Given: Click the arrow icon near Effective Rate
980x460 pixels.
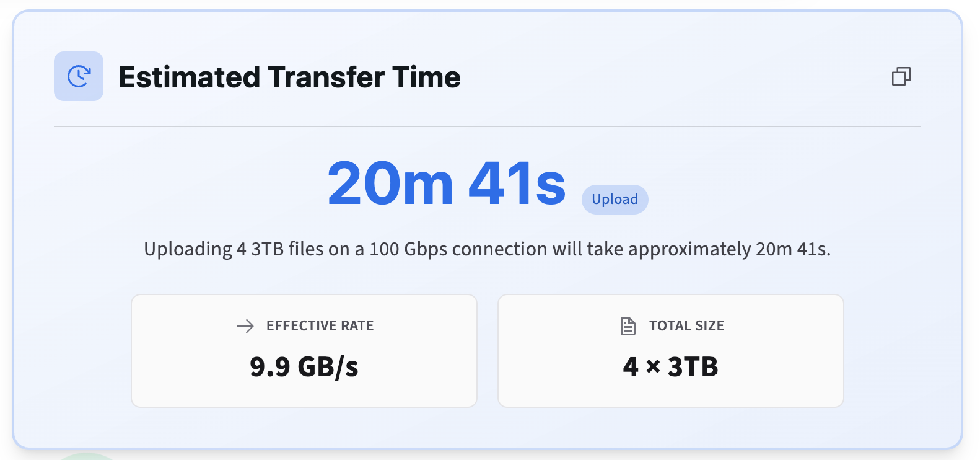Looking at the screenshot, I should 245,326.
